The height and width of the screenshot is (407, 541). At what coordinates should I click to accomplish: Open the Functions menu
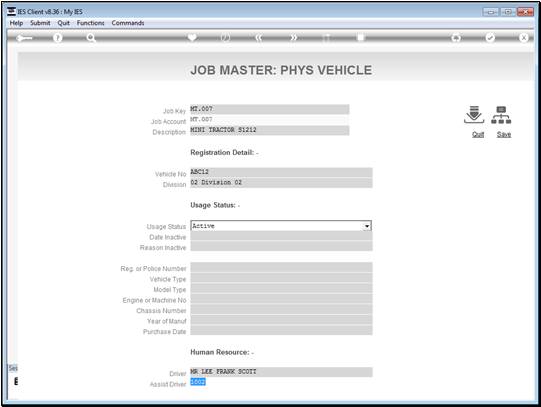90,23
